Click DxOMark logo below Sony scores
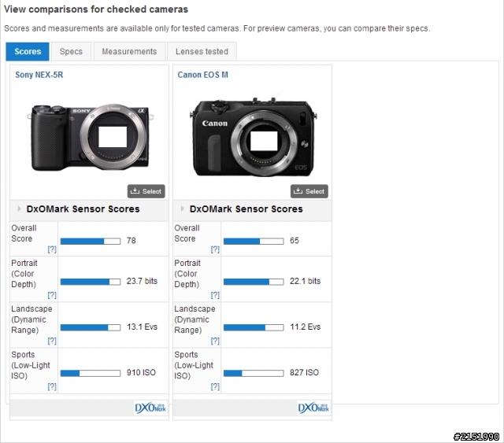 pos(150,408)
